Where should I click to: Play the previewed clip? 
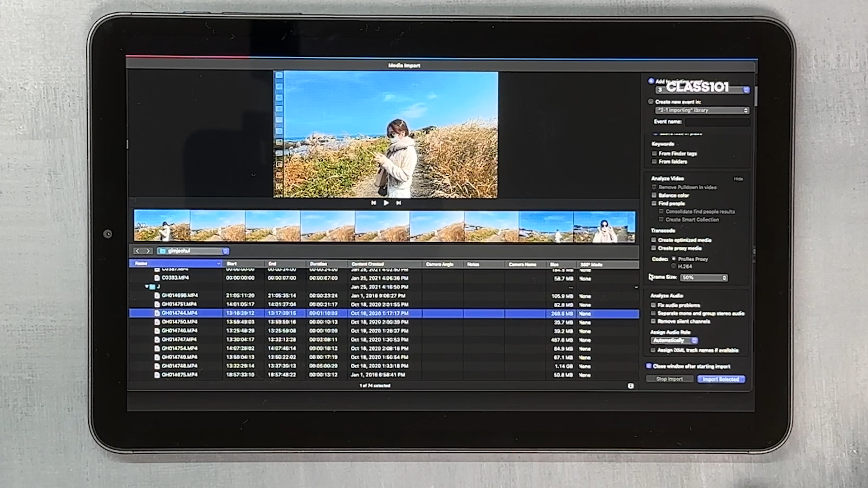click(386, 203)
